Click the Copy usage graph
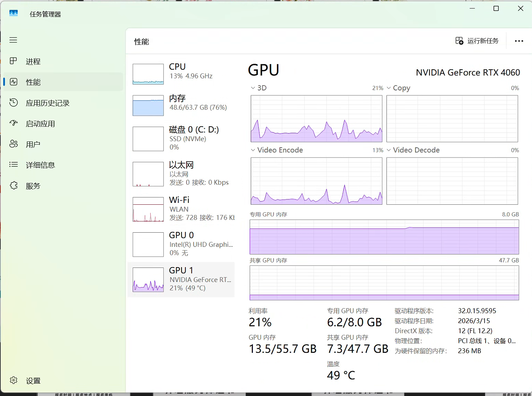532x396 pixels. click(452, 119)
